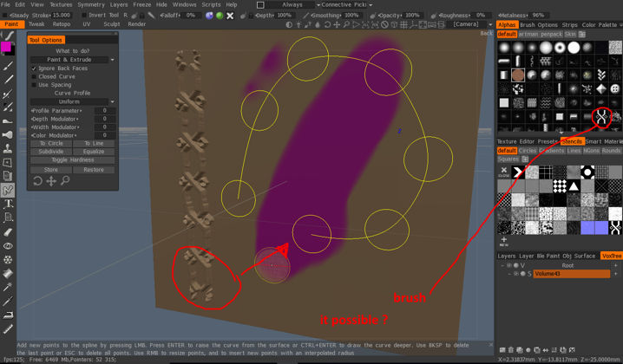Click the Toggle Hardness button
Image resolution: width=623 pixels, height=364 pixels.
tap(73, 160)
